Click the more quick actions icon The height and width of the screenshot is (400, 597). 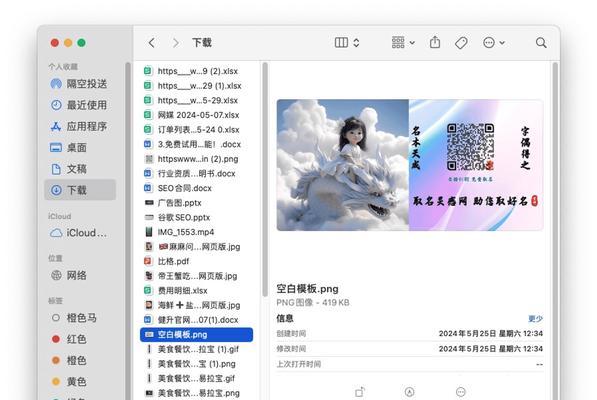pyautogui.click(x=460, y=392)
